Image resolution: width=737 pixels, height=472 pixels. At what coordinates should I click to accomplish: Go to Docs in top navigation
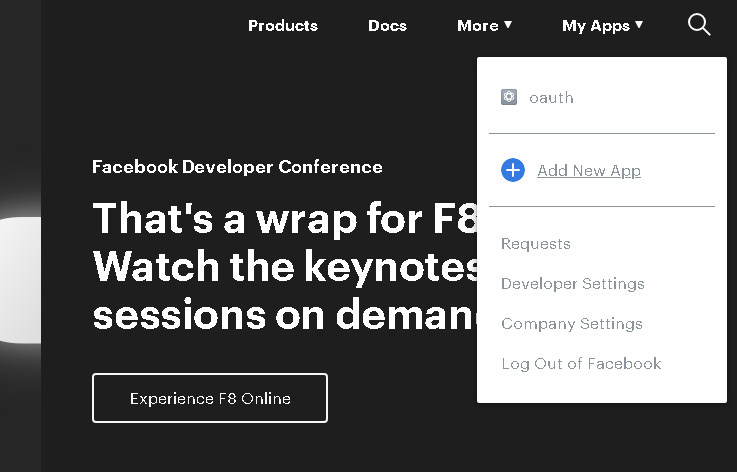387,26
